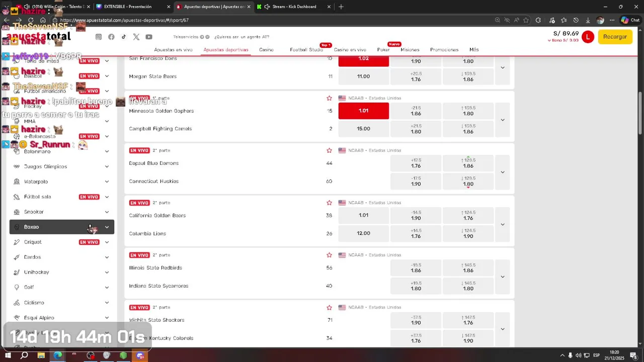Click the browser zoom magnifier icon
This screenshot has height=362, width=644.
click(497, 20)
